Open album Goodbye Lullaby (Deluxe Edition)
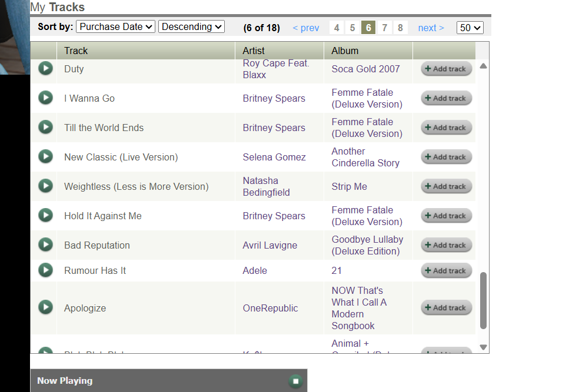569x392 pixels. [x=367, y=245]
